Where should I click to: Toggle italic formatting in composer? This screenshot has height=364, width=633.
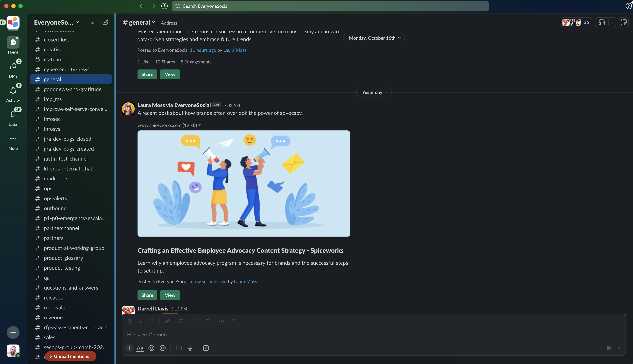[x=141, y=321]
